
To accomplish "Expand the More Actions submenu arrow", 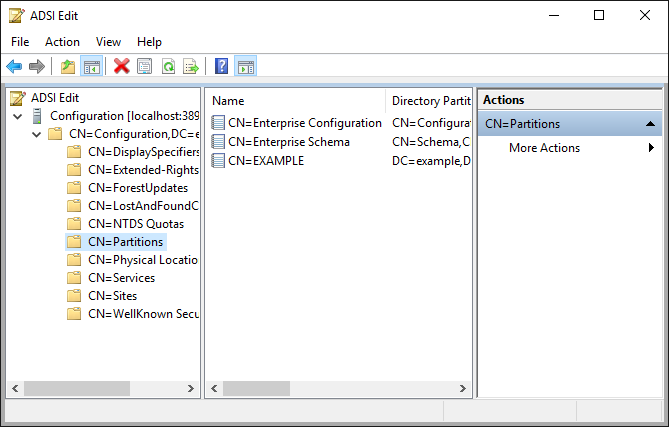I will (x=651, y=148).
